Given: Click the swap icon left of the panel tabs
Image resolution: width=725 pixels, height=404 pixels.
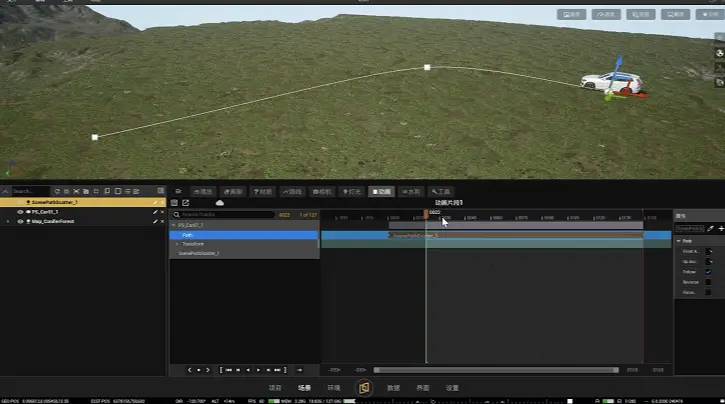Looking at the screenshot, I should click(178, 191).
